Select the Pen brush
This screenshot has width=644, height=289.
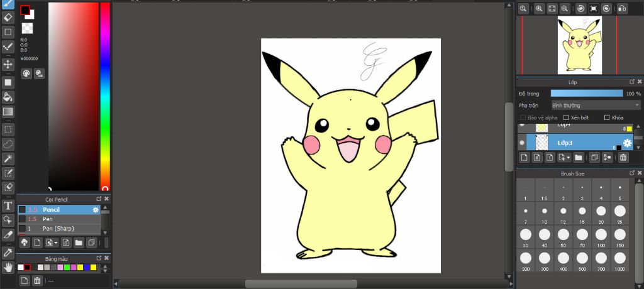tap(58, 219)
